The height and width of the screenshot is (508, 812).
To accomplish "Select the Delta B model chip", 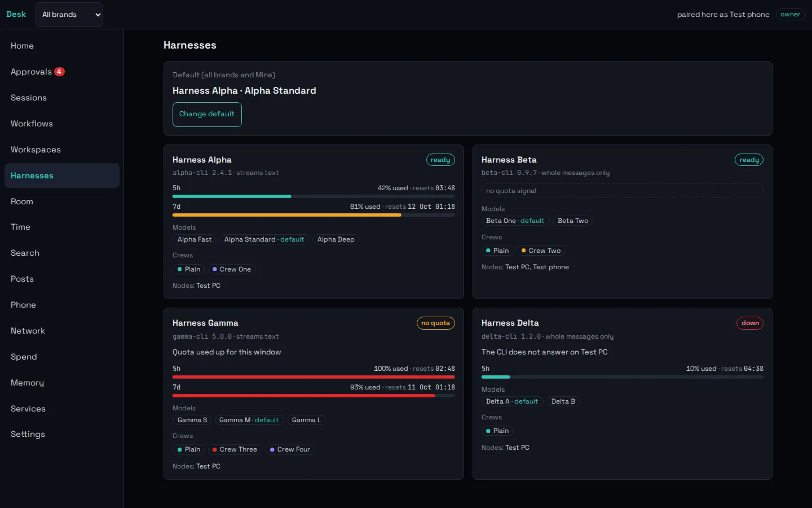I will click(x=563, y=402).
